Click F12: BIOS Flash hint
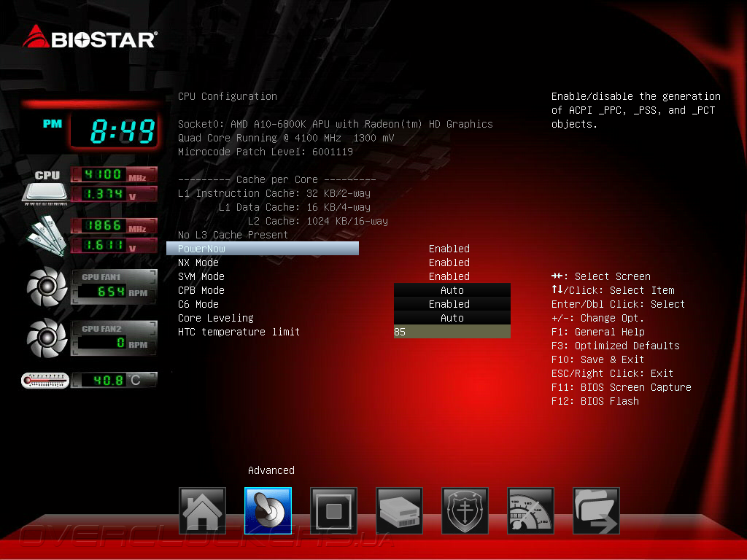 click(595, 400)
